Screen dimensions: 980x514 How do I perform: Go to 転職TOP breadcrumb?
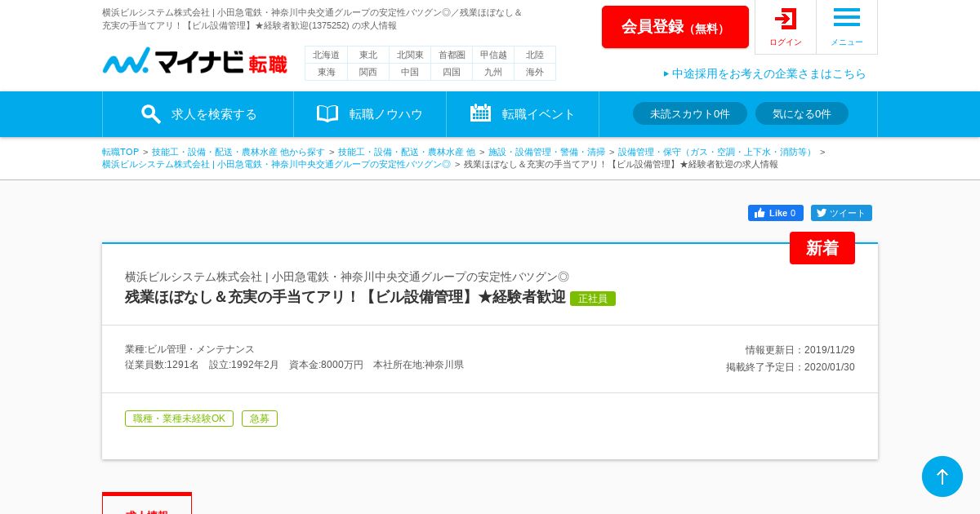[x=121, y=152]
